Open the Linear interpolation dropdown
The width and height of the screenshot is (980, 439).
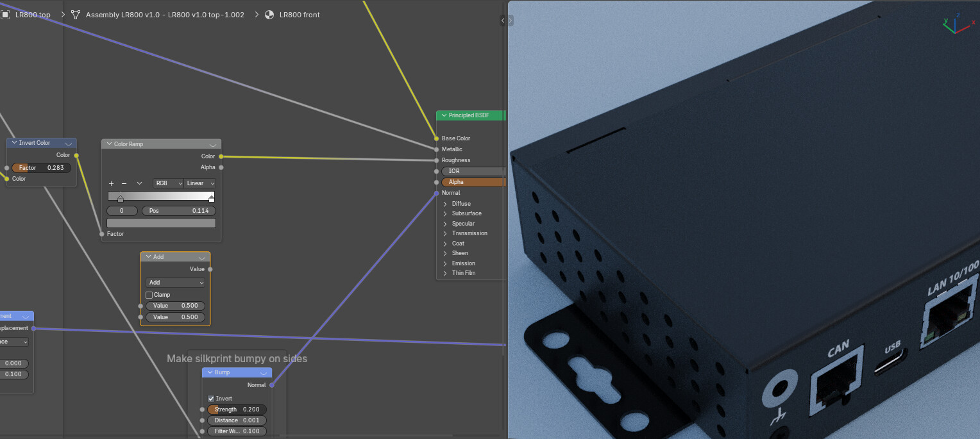tap(200, 183)
